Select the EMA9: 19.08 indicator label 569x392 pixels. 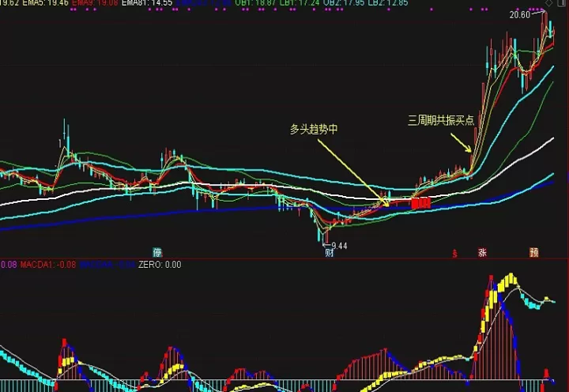[95, 3]
